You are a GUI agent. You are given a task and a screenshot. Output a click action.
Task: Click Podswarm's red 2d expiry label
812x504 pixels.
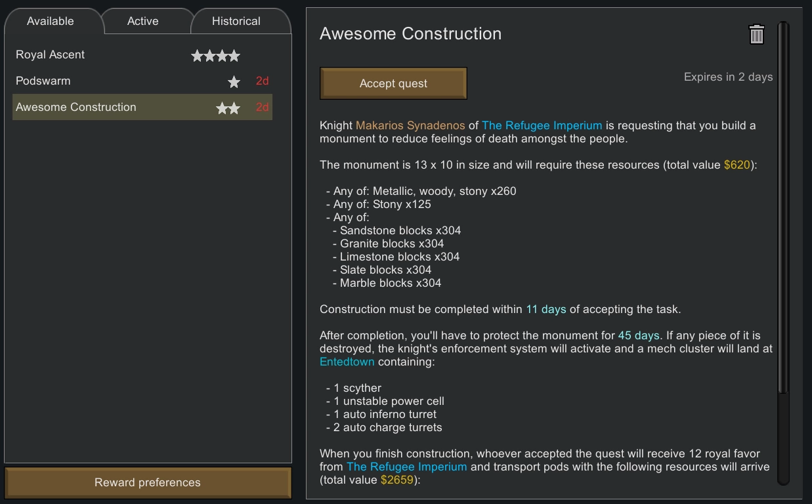coord(263,81)
